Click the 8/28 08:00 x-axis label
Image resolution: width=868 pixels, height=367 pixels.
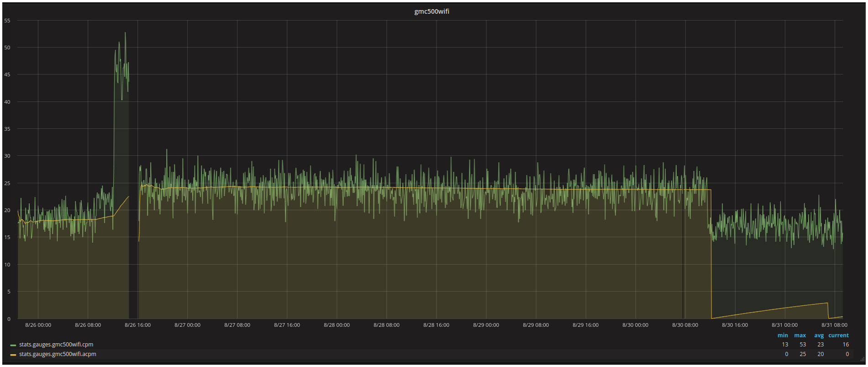click(x=387, y=325)
